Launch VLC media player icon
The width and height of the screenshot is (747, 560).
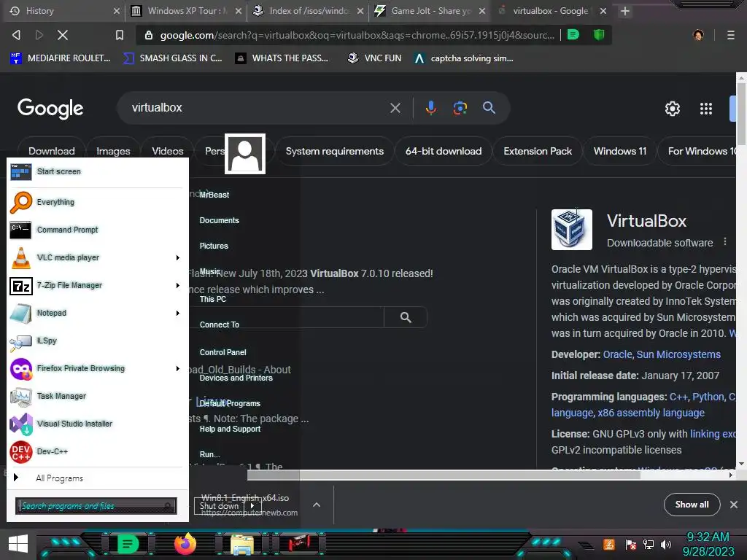21,257
